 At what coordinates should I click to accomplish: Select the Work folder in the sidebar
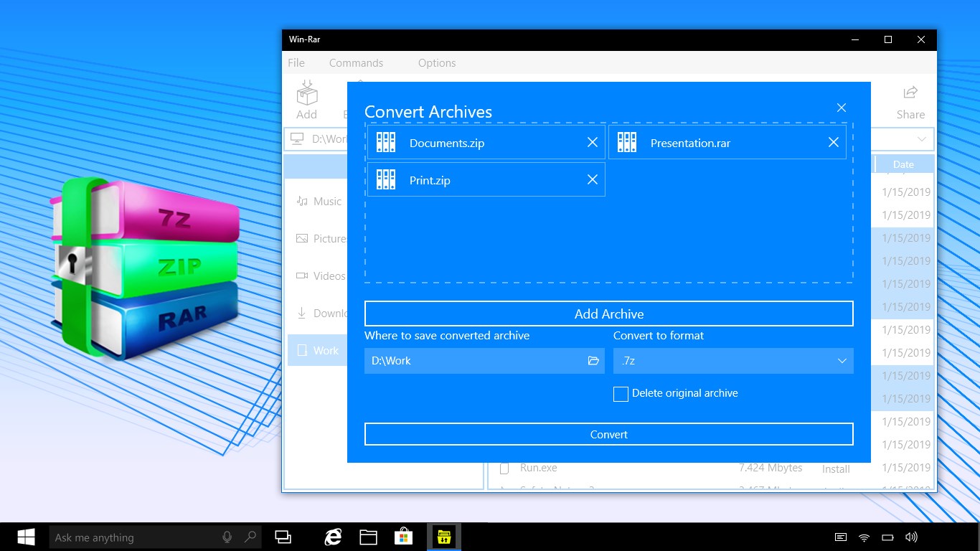318,351
